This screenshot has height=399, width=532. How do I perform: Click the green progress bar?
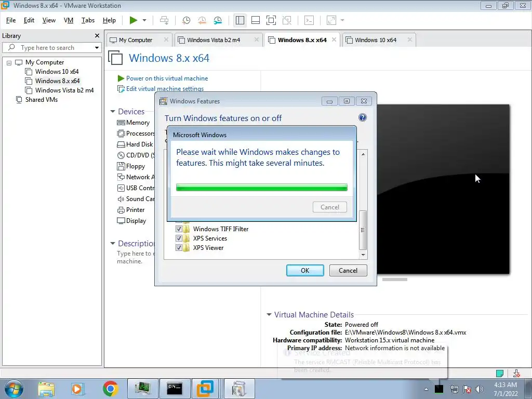pos(262,187)
